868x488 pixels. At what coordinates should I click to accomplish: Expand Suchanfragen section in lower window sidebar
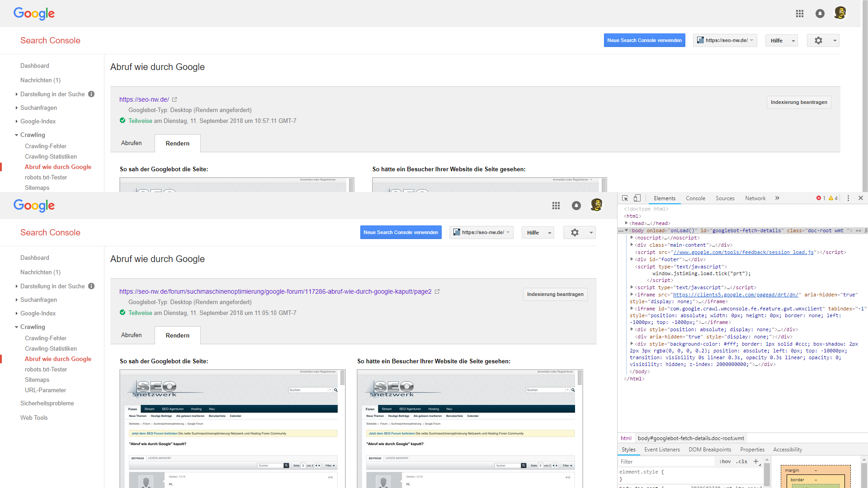(17, 300)
